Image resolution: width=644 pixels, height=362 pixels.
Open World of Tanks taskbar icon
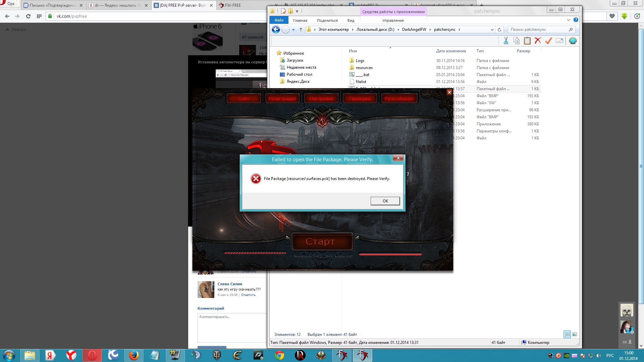click(217, 355)
